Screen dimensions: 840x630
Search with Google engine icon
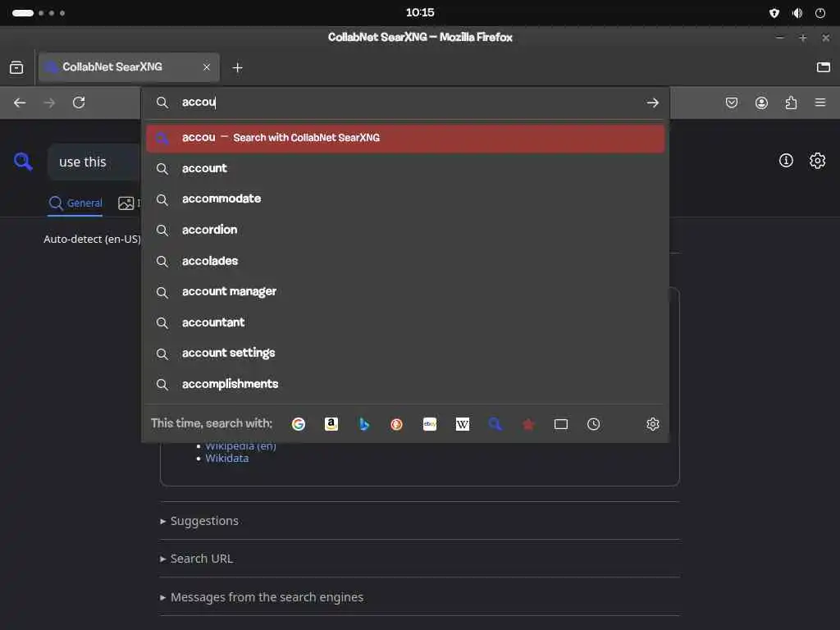click(299, 424)
